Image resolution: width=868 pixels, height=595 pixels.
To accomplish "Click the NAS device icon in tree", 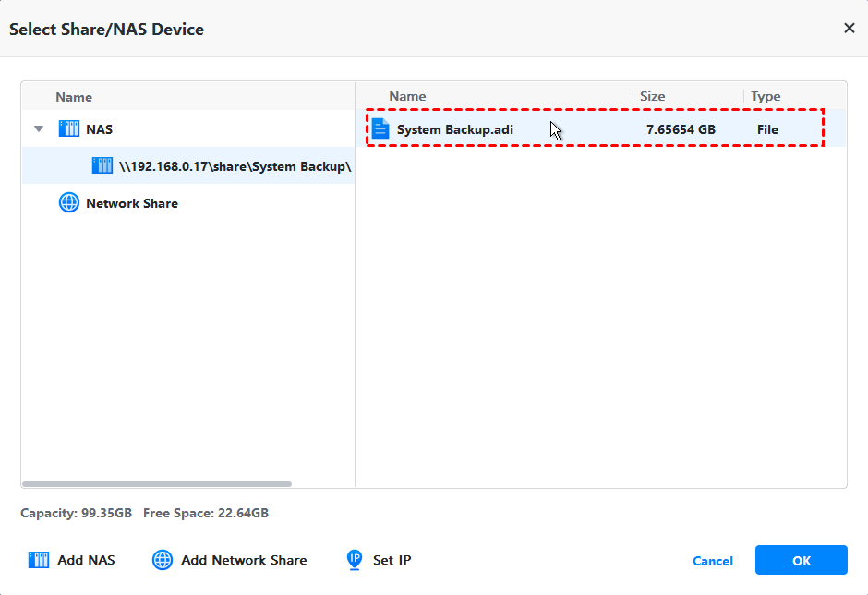I will pyautogui.click(x=69, y=129).
